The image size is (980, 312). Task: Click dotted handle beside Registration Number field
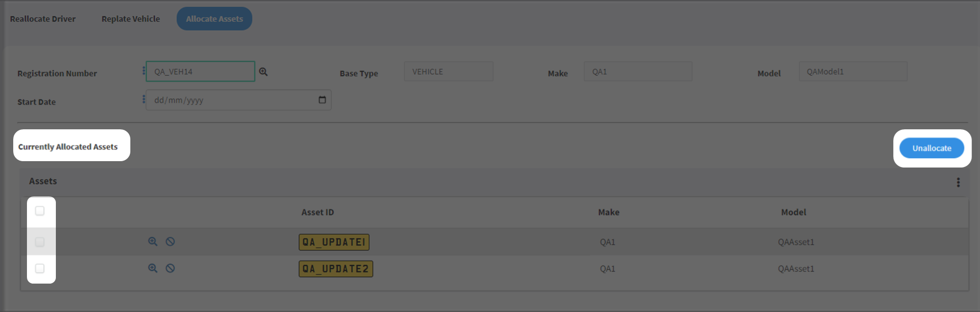click(144, 71)
